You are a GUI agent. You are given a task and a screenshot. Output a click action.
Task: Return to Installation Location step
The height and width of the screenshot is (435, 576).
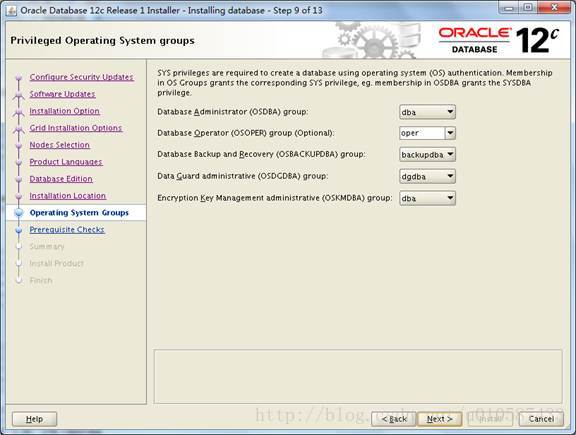pyautogui.click(x=68, y=196)
